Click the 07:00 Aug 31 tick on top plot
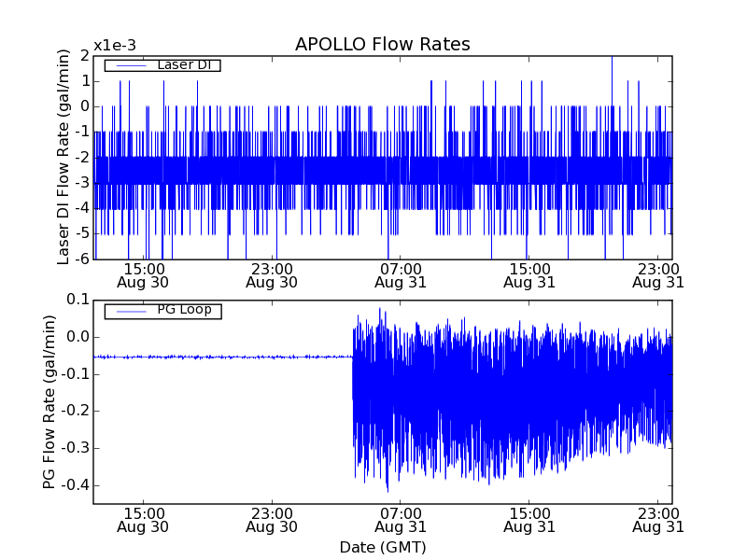The width and height of the screenshot is (747, 560). [x=400, y=274]
